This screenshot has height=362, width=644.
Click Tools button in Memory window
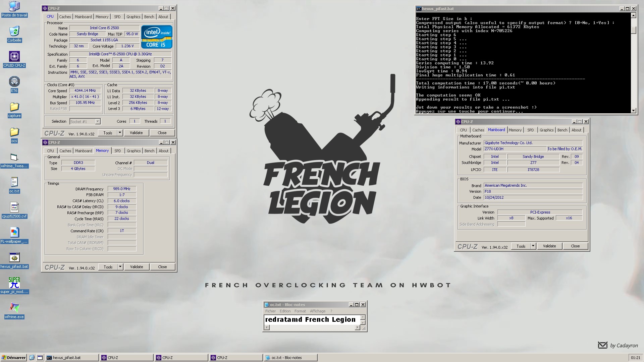pos(108,267)
